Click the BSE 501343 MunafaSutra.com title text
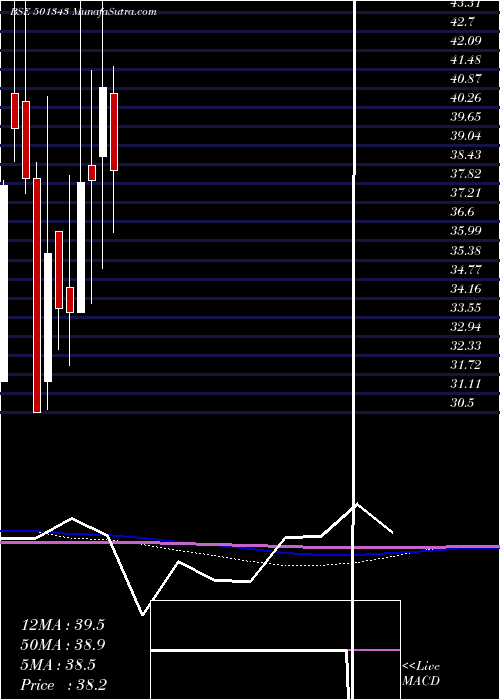 83,12
